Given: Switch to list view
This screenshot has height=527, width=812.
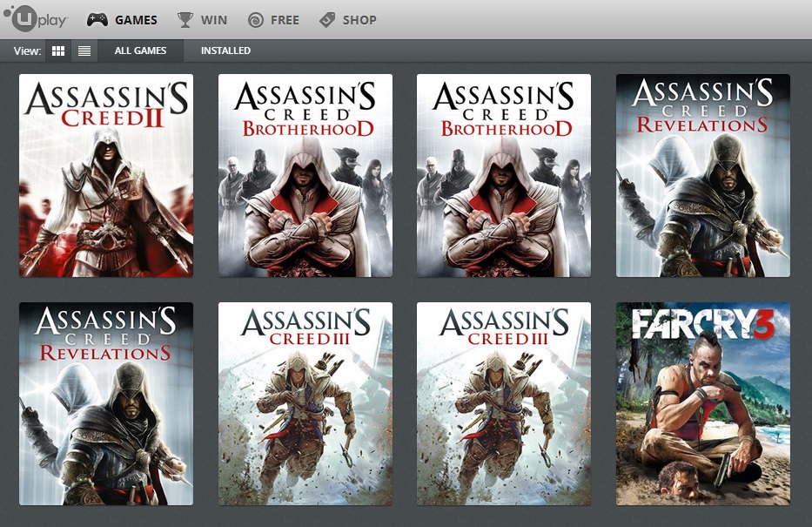Looking at the screenshot, I should (84, 51).
